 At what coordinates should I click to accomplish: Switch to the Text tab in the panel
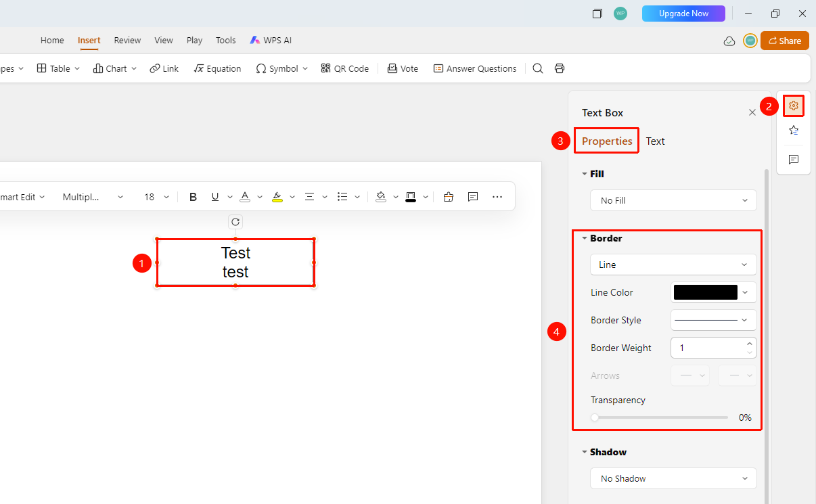(655, 141)
